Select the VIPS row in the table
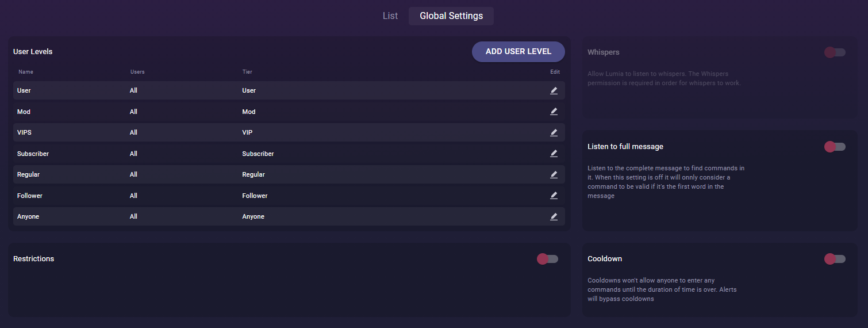 point(289,132)
